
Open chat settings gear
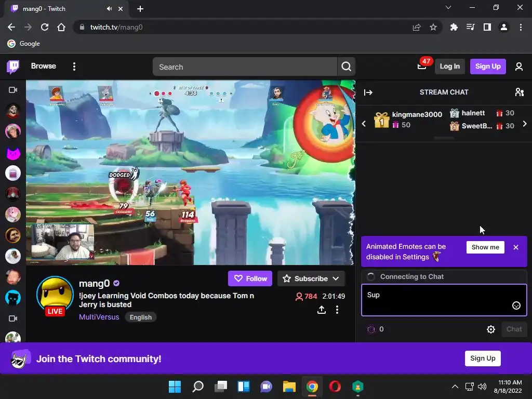[490, 329]
